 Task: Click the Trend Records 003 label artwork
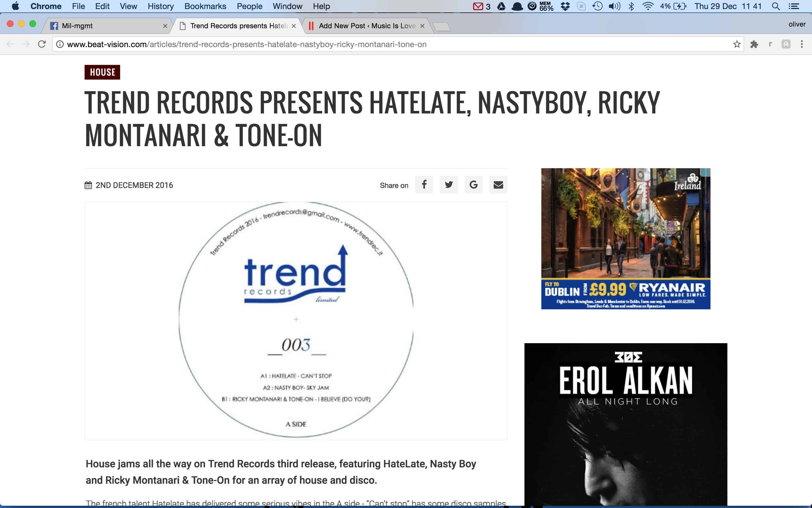(296, 321)
